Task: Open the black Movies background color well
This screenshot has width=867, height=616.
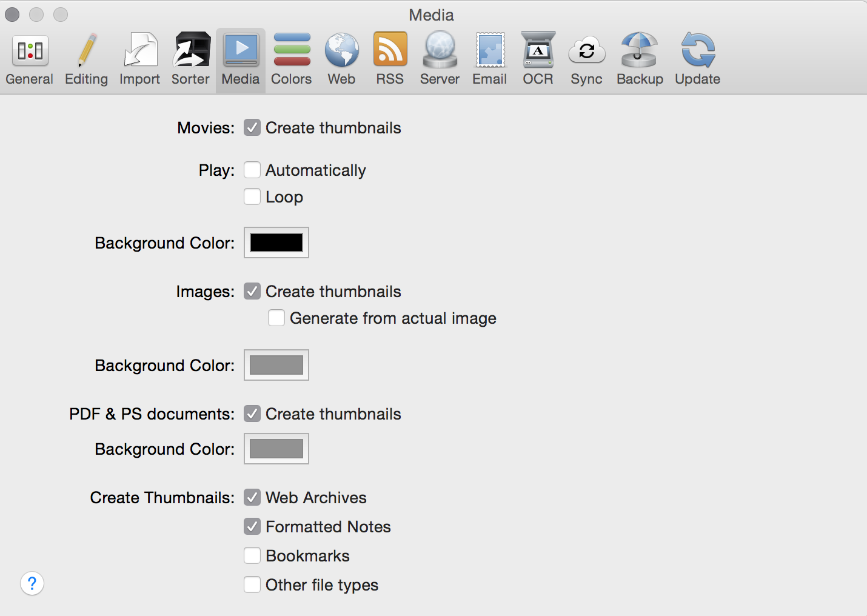Action: click(276, 243)
